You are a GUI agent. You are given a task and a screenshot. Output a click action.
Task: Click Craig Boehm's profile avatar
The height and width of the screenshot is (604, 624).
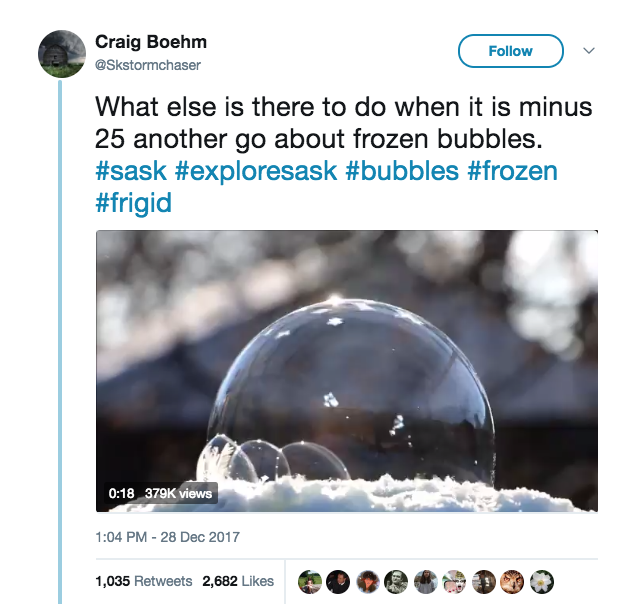coord(62,53)
